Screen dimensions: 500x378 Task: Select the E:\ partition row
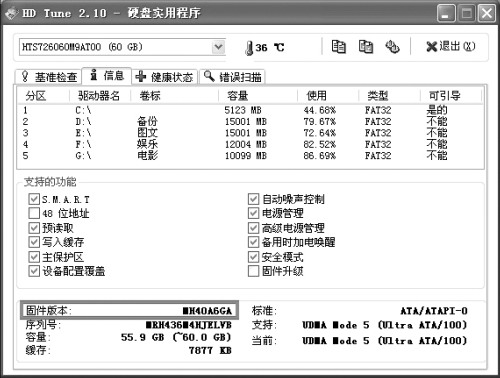pos(250,133)
